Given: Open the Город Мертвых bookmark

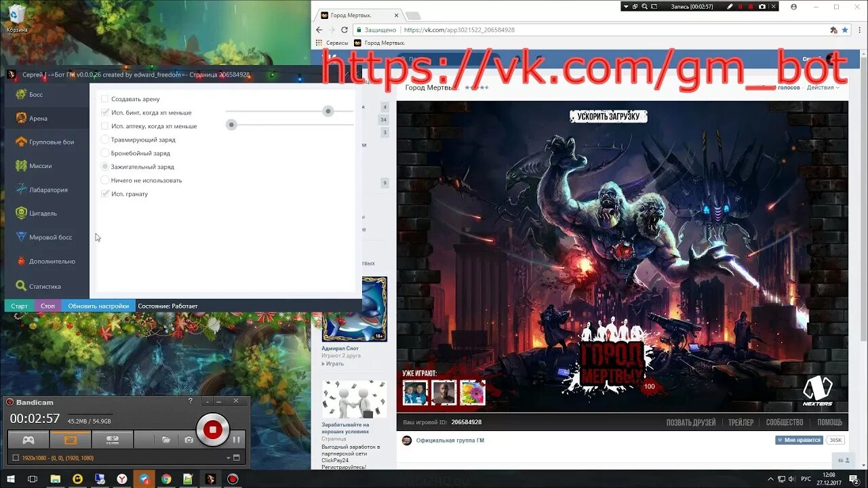Looking at the screenshot, I should point(380,43).
